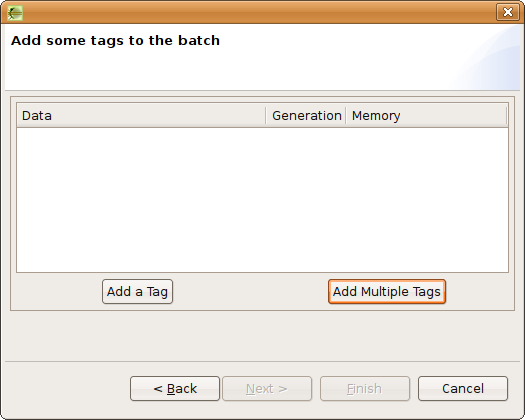525x420 pixels.
Task: Sort the table by the Data column
Action: tap(141, 116)
